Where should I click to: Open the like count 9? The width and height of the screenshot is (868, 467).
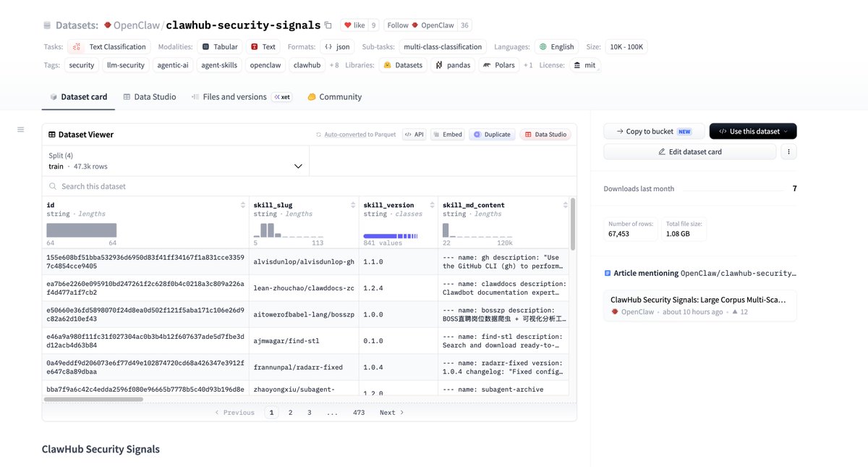[x=373, y=25]
